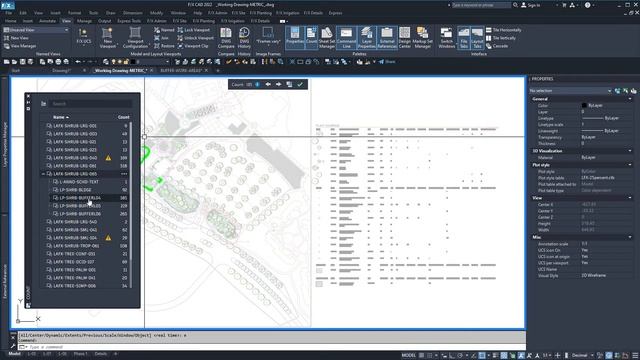
Task: Click Search field in Count palette
Action: 91,104
